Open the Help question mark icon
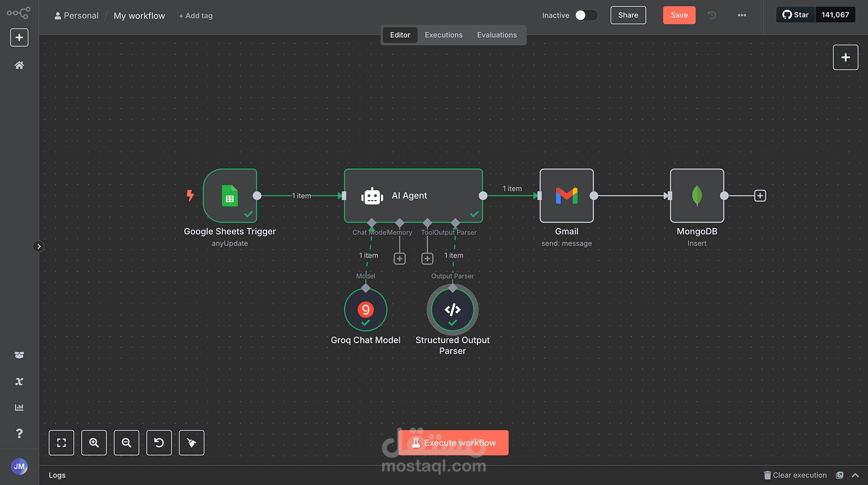The image size is (868, 485). 19,433
